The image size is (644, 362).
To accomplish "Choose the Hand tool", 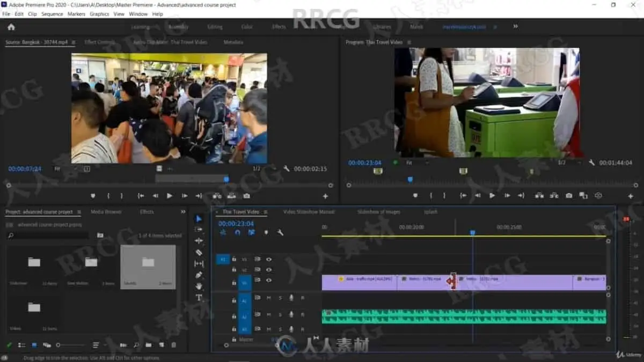I will tap(199, 286).
